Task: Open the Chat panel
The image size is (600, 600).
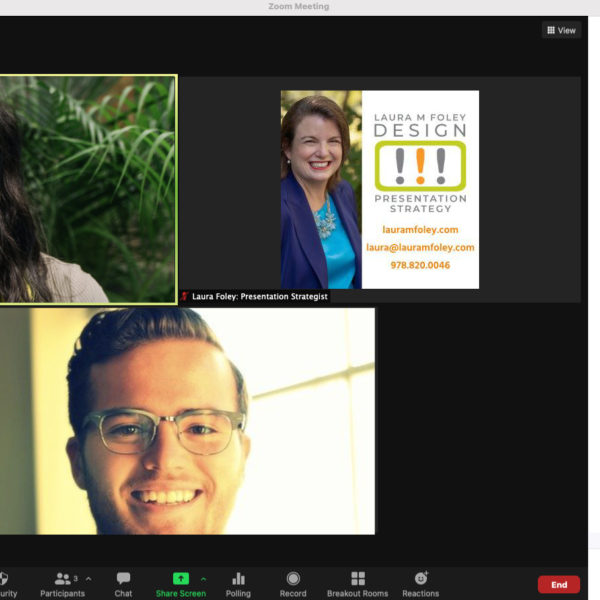Action: coord(123,584)
